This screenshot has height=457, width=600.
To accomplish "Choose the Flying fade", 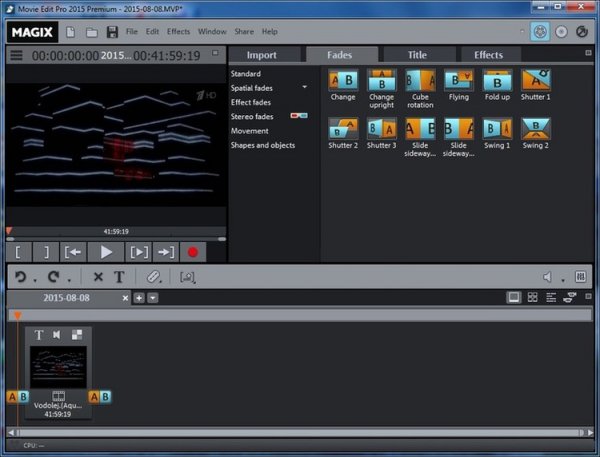I will [458, 85].
